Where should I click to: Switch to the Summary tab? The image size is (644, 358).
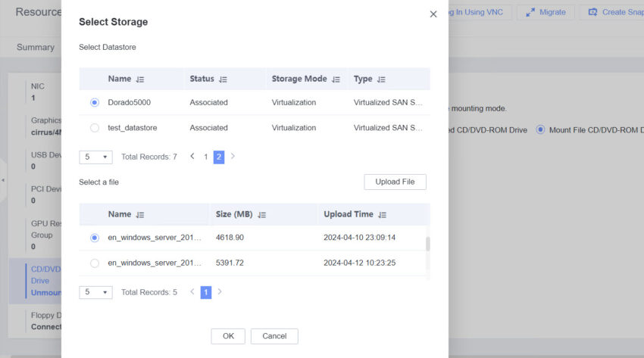tap(36, 47)
